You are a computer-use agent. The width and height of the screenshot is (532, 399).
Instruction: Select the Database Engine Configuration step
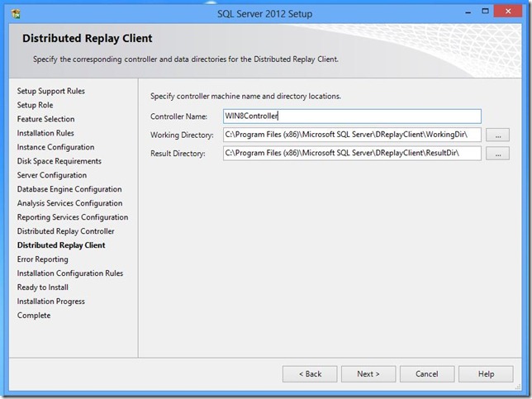pyautogui.click(x=69, y=189)
